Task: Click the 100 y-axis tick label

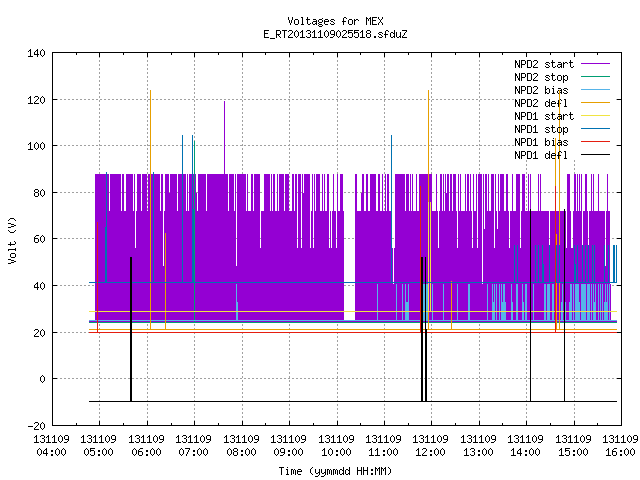Action: coord(36,146)
